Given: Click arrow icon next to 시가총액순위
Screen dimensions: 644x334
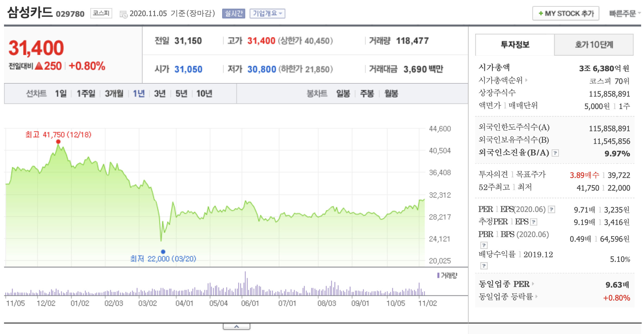Looking at the screenshot, I should 527,80.
